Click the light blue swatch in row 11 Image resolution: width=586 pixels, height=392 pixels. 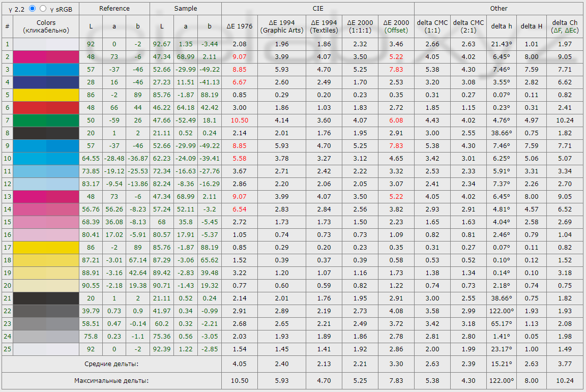(x=46, y=171)
